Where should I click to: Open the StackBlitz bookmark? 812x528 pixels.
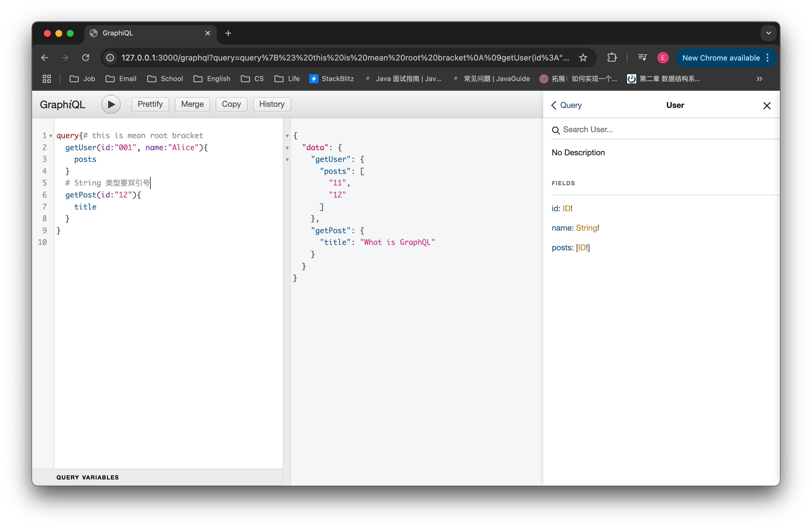click(331, 79)
